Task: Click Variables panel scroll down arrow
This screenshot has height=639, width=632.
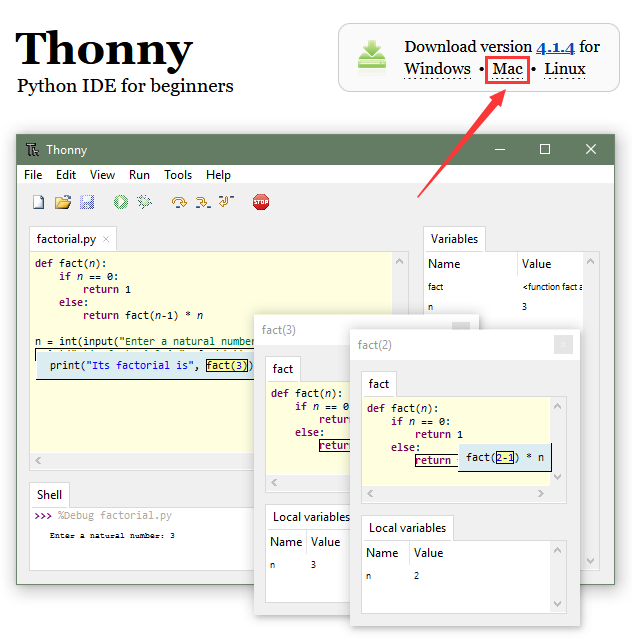Action: pyautogui.click(x=590, y=561)
